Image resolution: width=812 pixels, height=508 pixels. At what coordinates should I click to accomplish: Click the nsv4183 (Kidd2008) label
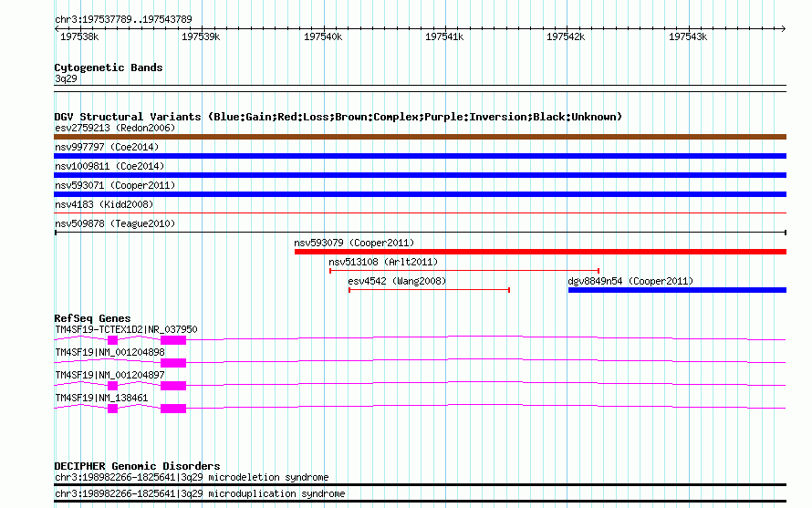pos(104,204)
